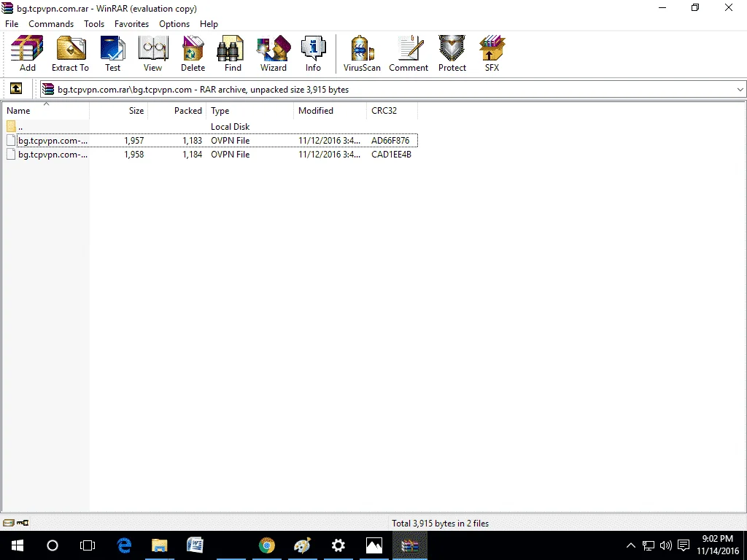Click the Add archive toolbar icon

tap(27, 53)
